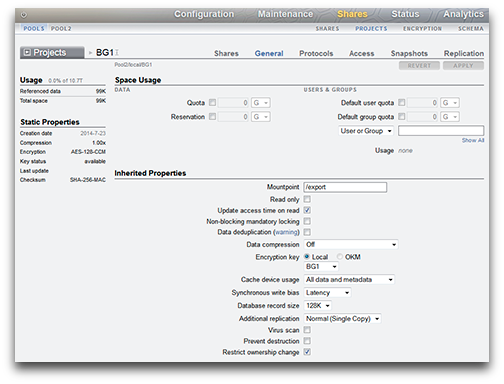
Task: Open the Analytics top menu
Action: pos(463,14)
